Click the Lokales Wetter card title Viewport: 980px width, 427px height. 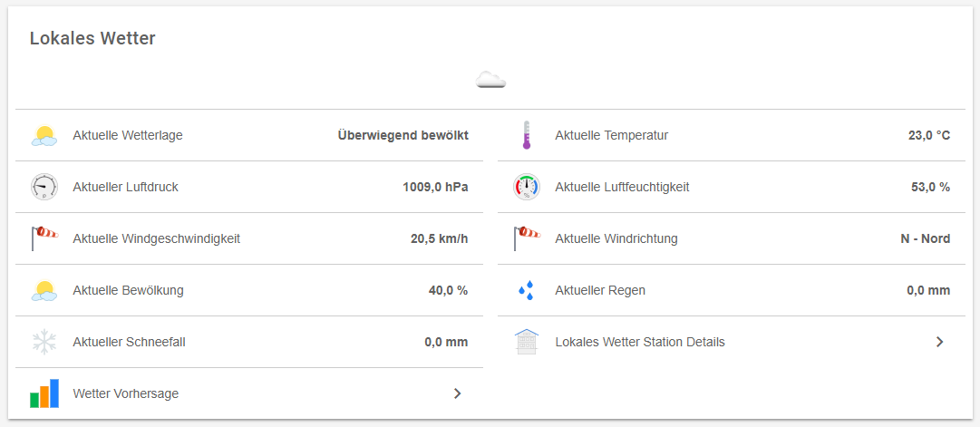pyautogui.click(x=92, y=38)
